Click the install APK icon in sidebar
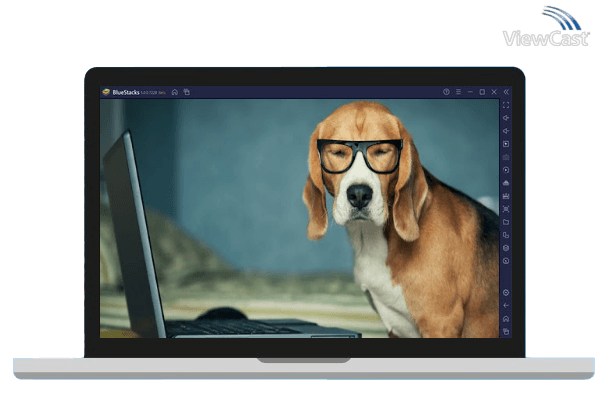This screenshot has width=602, height=414. tap(506, 196)
